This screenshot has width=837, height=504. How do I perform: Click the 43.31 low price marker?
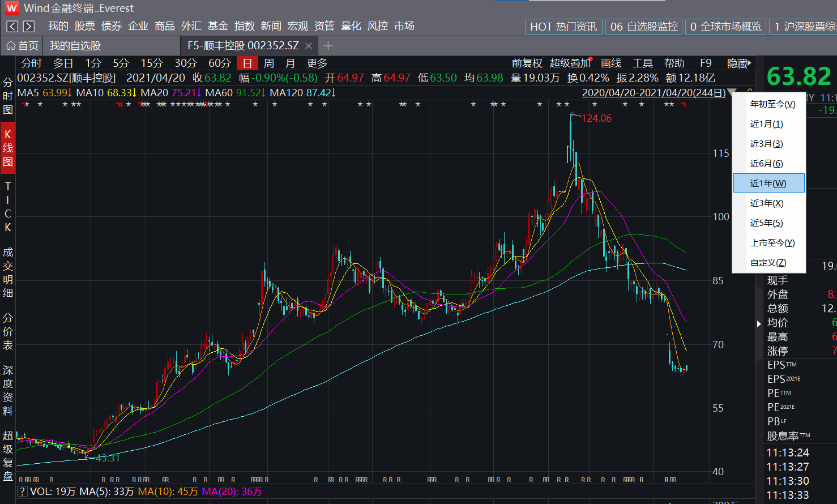tap(108, 458)
